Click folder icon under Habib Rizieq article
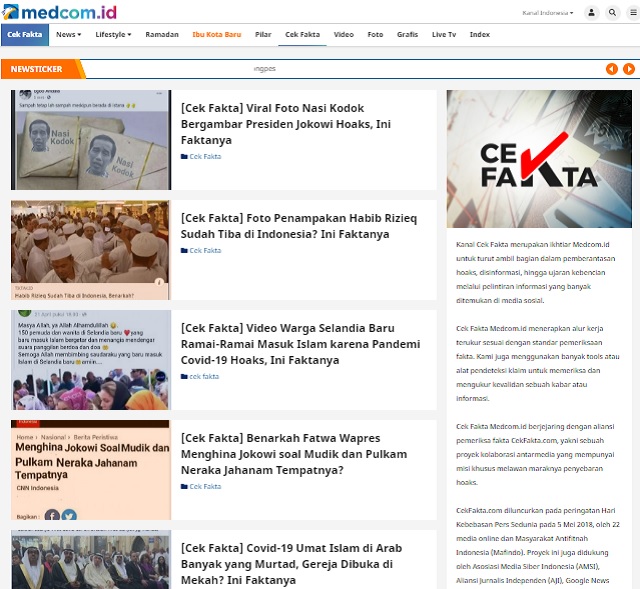Image resolution: width=640 pixels, height=589 pixels. tap(184, 251)
